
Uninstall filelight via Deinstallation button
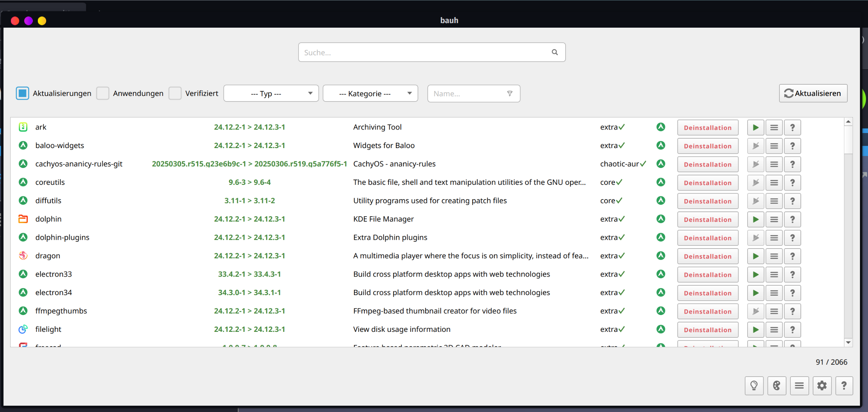[x=708, y=330]
